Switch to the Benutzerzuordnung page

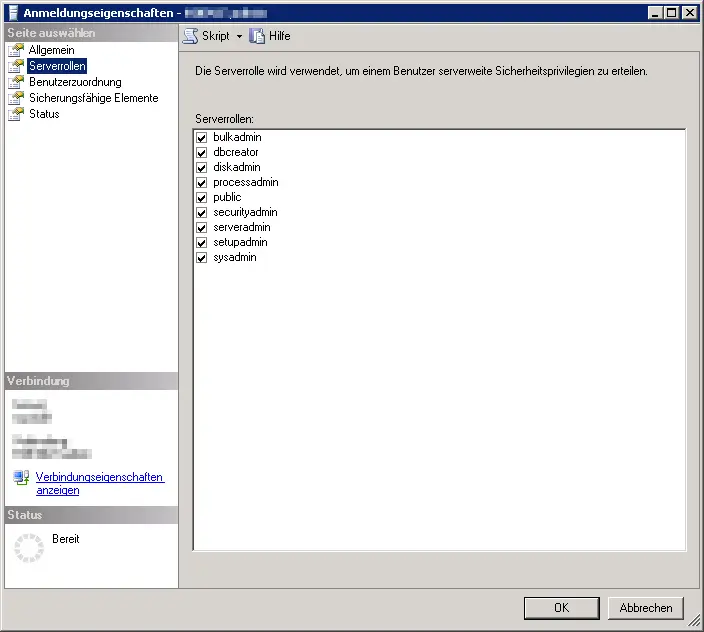(x=75, y=82)
